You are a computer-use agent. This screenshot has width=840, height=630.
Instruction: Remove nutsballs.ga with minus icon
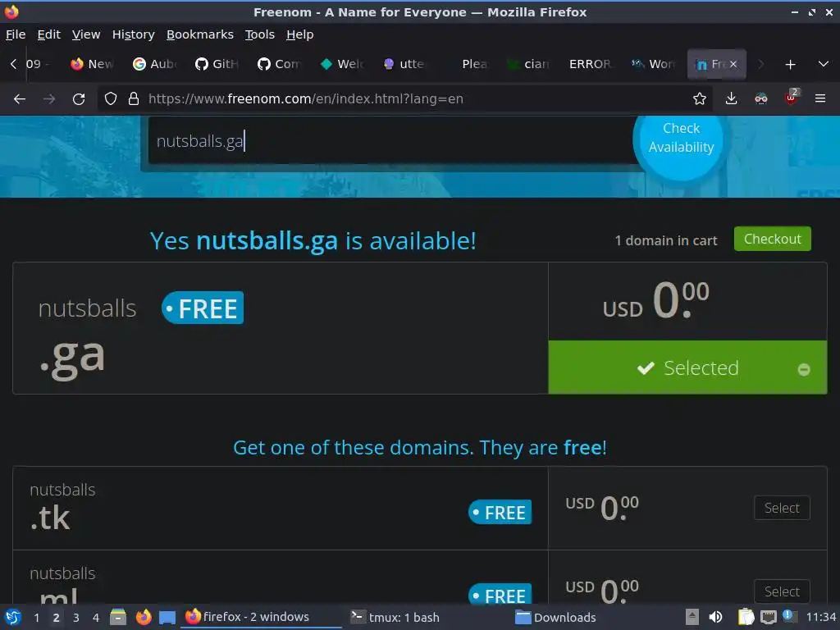click(804, 370)
